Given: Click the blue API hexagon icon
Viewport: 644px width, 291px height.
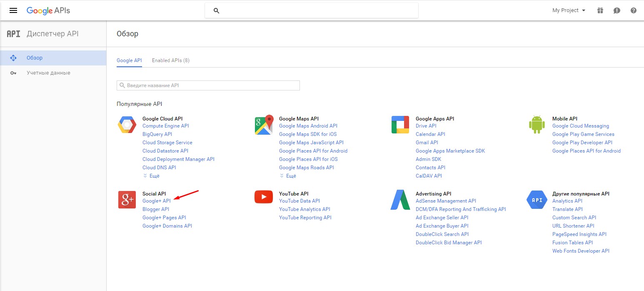Looking at the screenshot, I should click(x=537, y=200).
